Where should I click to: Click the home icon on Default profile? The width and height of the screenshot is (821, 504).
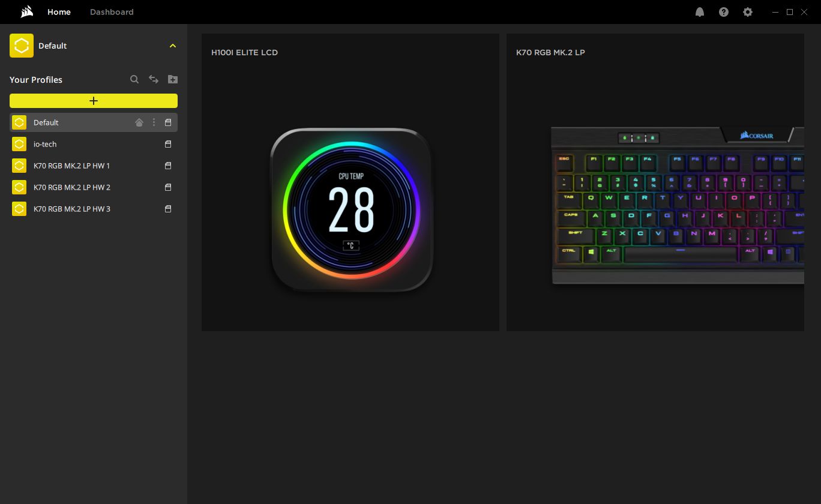[x=139, y=122]
